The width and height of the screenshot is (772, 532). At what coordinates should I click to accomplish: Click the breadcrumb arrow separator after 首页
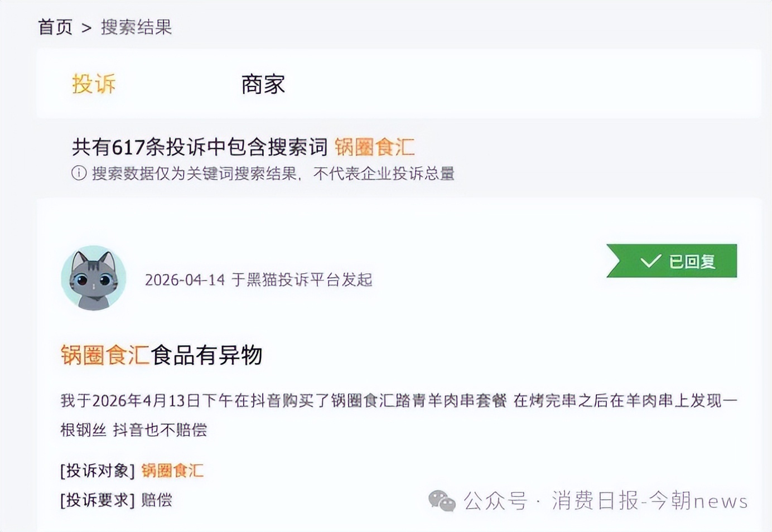tap(86, 28)
